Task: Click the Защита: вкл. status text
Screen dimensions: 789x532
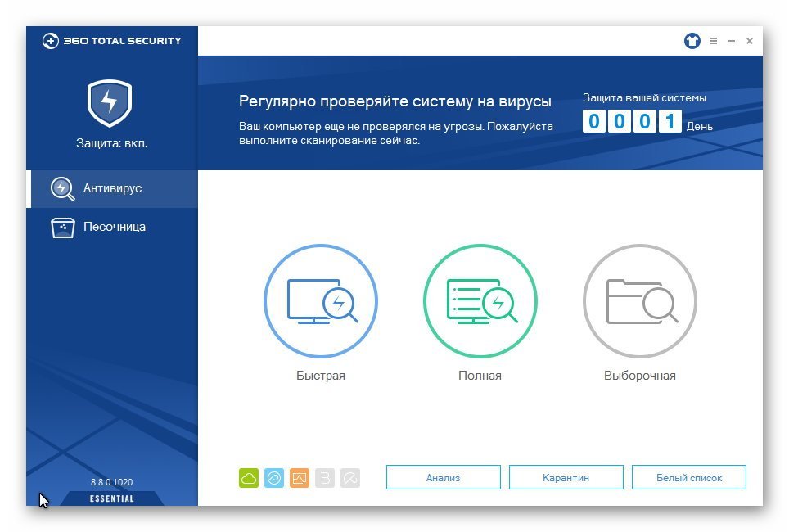Action: 111,143
